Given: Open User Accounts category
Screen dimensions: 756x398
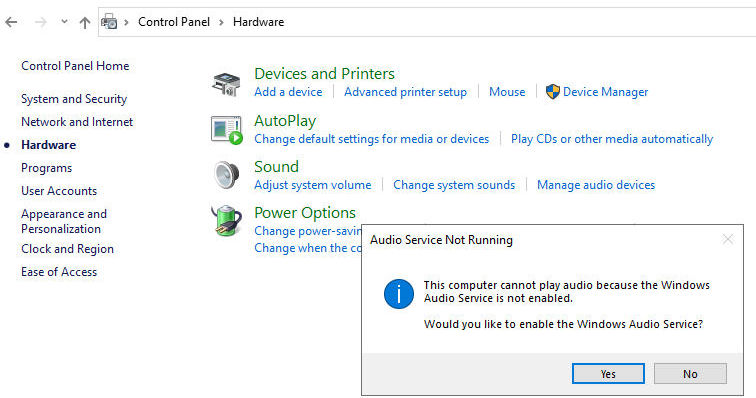Looking at the screenshot, I should click(59, 191).
